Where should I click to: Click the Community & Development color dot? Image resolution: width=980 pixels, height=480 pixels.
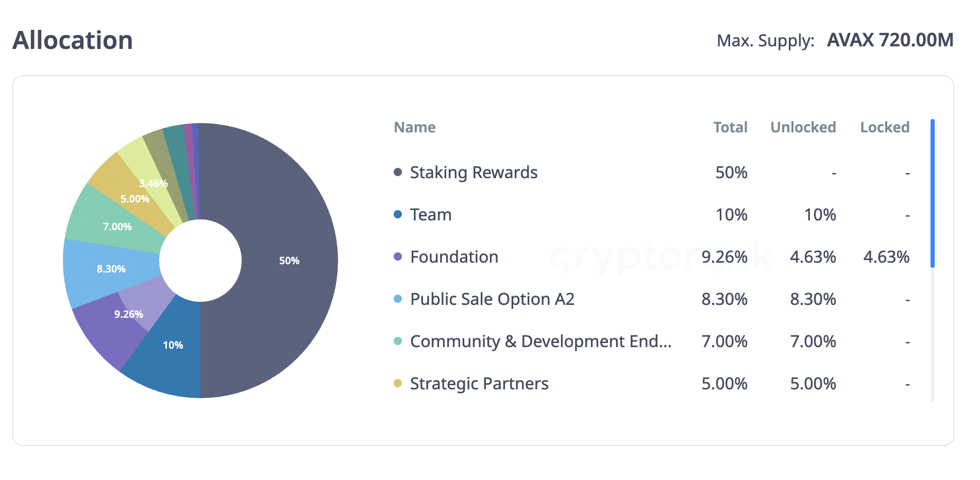[398, 341]
